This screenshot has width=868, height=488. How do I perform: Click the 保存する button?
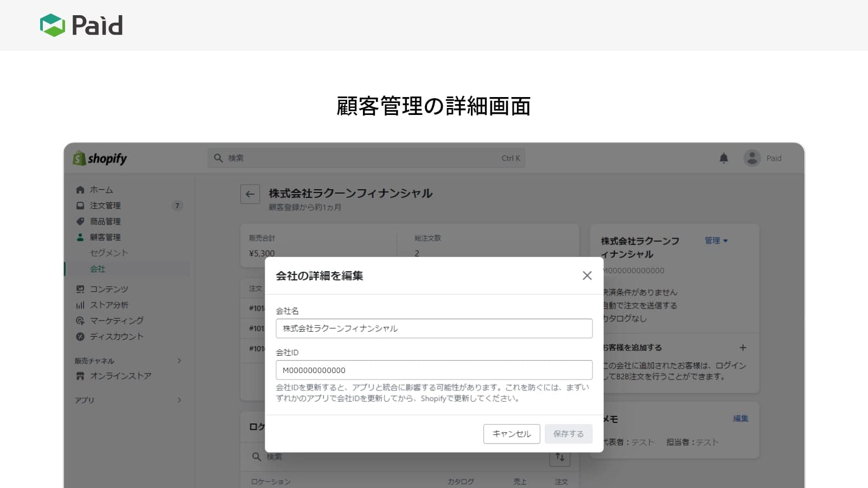click(x=569, y=434)
